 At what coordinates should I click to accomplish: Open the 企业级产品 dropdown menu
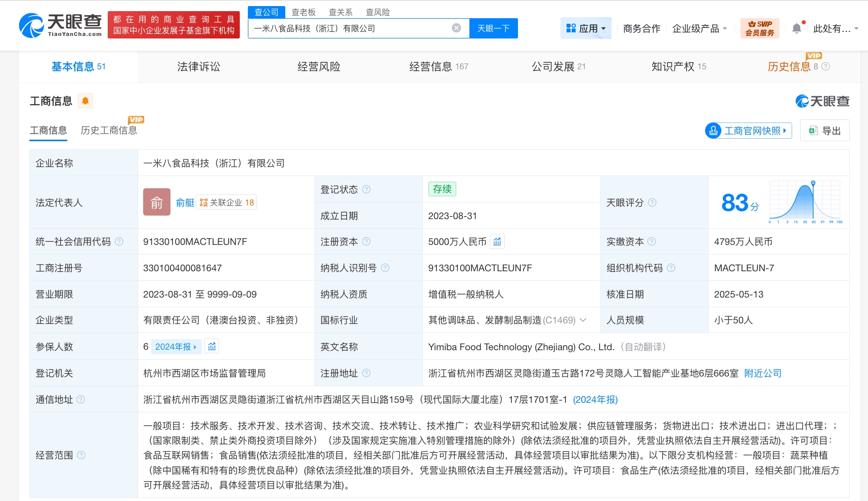[699, 28]
